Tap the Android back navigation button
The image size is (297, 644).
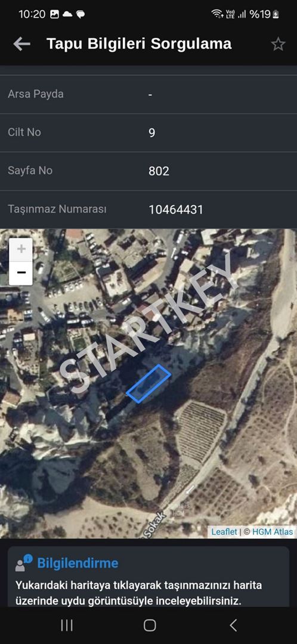[233, 625]
